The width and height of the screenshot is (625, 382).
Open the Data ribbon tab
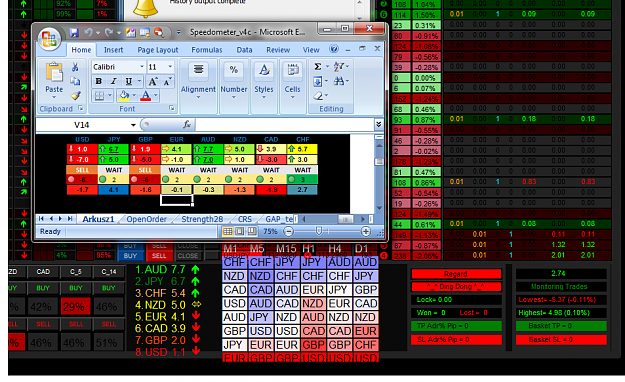tap(244, 50)
